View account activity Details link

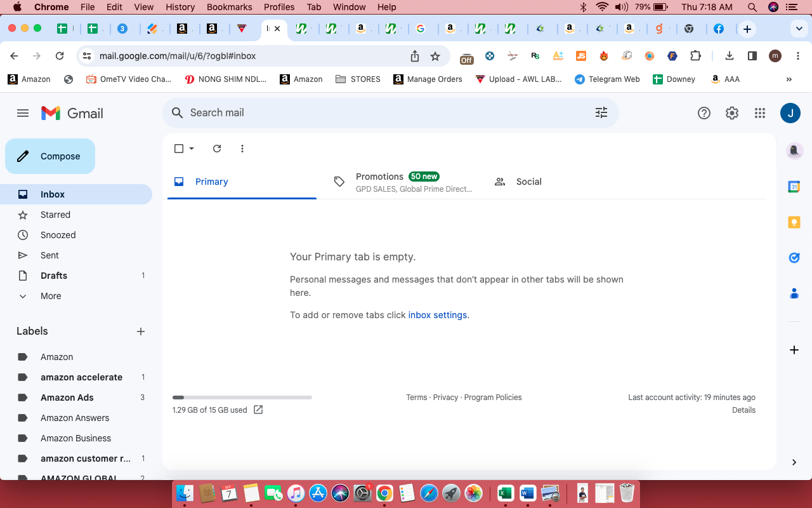[x=743, y=410]
